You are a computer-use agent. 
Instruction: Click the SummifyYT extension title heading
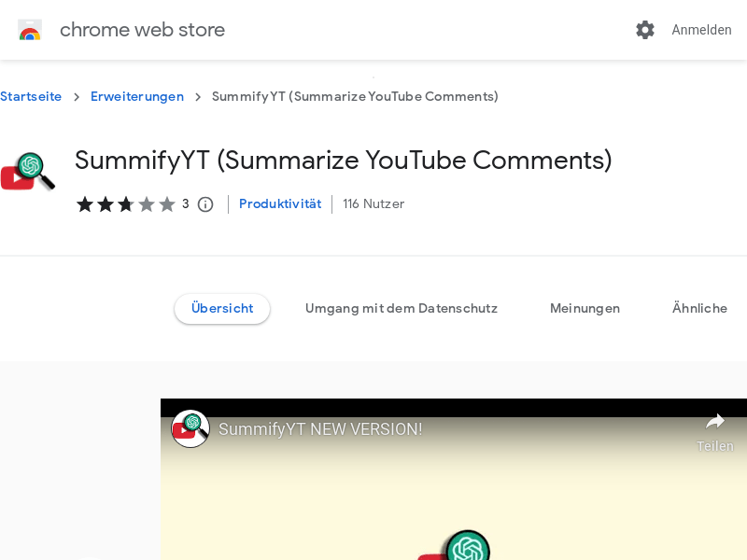[x=343, y=160]
